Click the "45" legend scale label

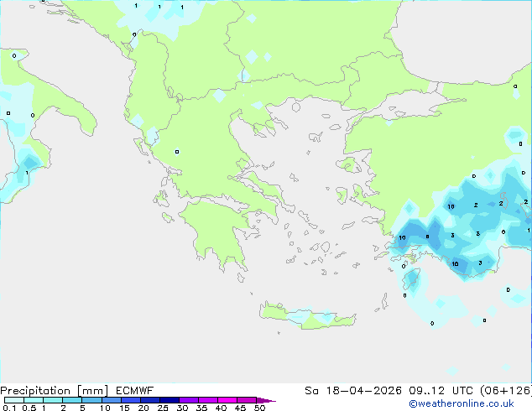coord(240,408)
